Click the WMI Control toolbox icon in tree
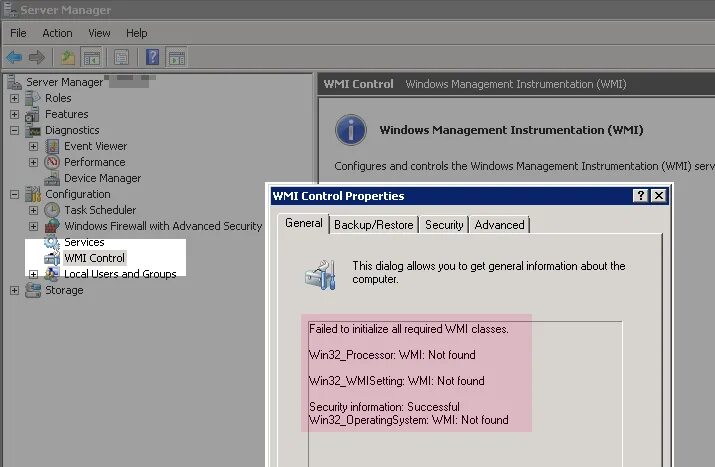The height and width of the screenshot is (467, 715). pyautogui.click(x=52, y=258)
